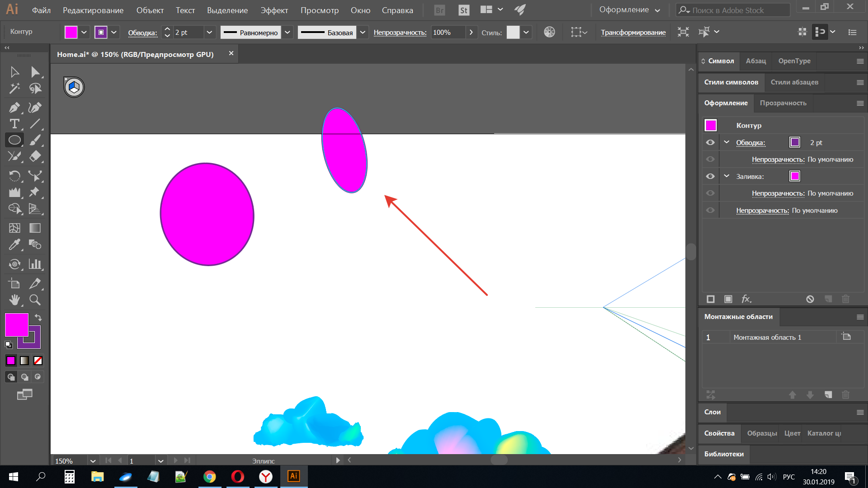Select the Zoom tool
The width and height of the screenshot is (868, 488).
tap(35, 300)
